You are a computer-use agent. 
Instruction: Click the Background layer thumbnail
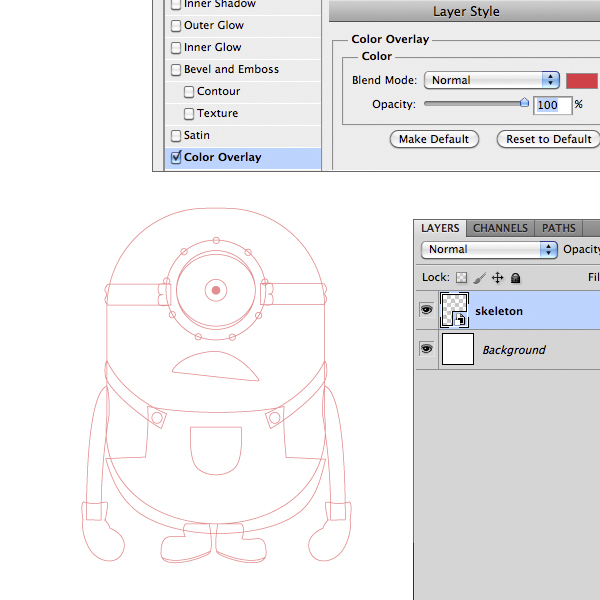pyautogui.click(x=457, y=349)
